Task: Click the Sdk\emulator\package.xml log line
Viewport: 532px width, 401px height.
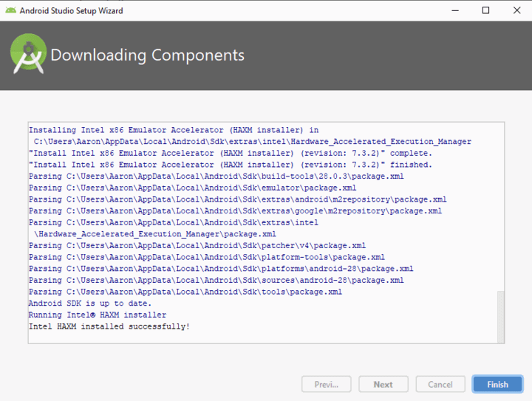Action: [193, 188]
